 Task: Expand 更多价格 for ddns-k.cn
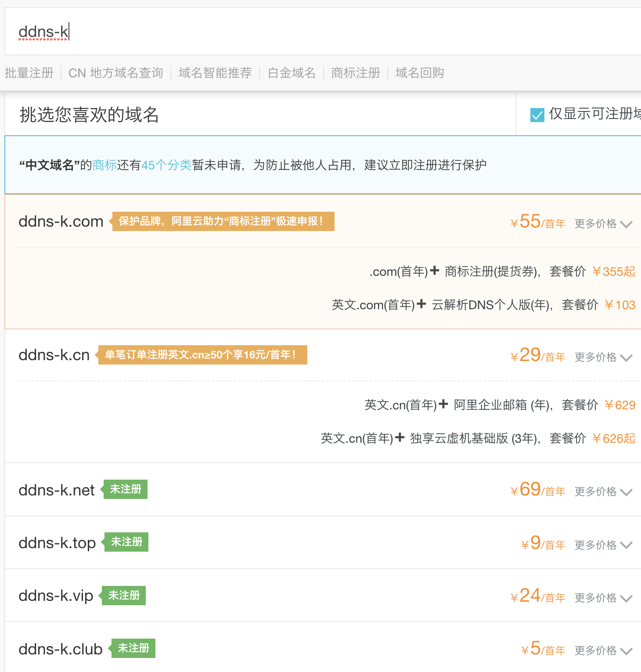coord(603,357)
